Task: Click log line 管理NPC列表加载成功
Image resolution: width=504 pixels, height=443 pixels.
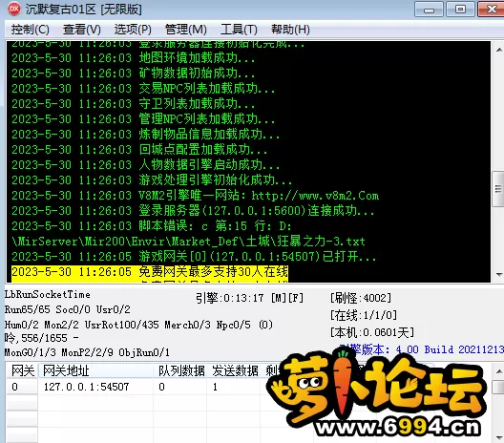Action: [143, 119]
